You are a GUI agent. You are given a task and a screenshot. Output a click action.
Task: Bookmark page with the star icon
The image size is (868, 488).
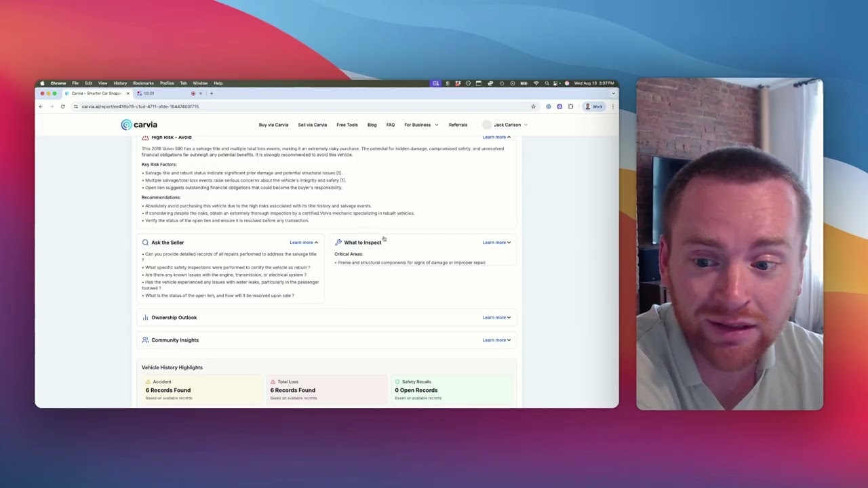[533, 106]
